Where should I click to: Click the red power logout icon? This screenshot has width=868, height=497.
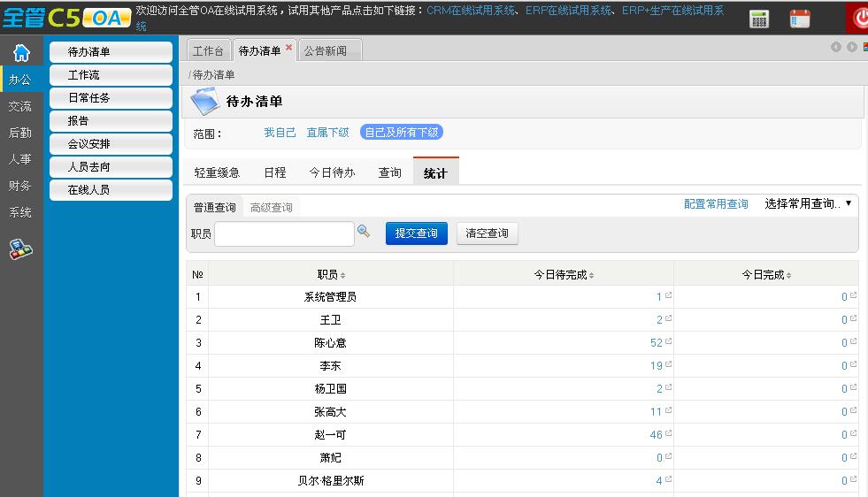coord(860,19)
